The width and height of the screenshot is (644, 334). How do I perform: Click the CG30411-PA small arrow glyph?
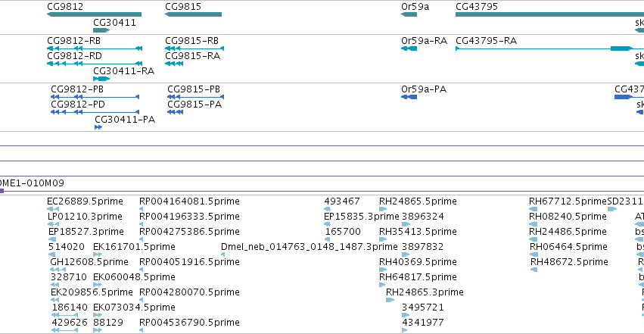tap(98, 127)
